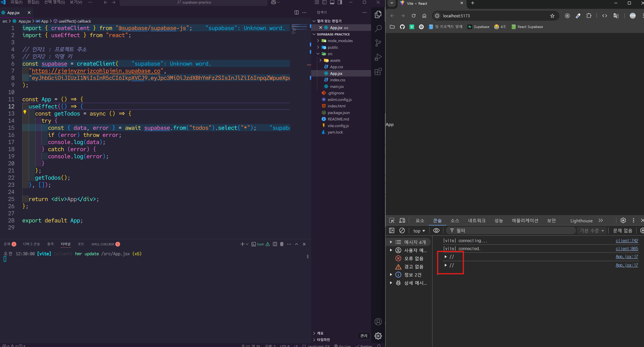Expand the first logged array in console

click(x=445, y=257)
